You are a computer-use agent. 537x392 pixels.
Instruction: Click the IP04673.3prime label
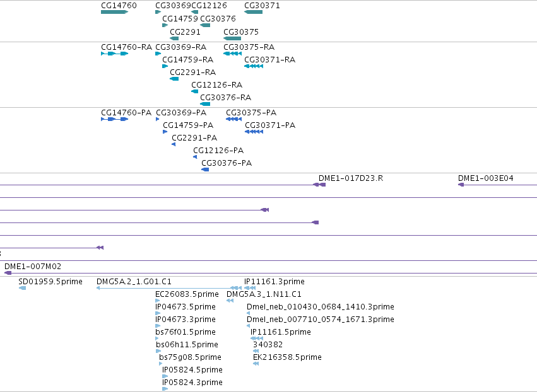186,320
